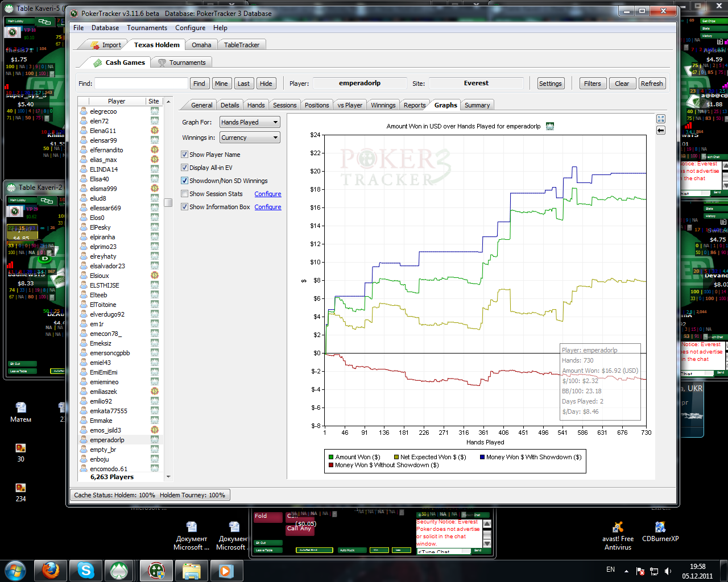Open the avast! Free Antivirus desktop icon

(618, 537)
